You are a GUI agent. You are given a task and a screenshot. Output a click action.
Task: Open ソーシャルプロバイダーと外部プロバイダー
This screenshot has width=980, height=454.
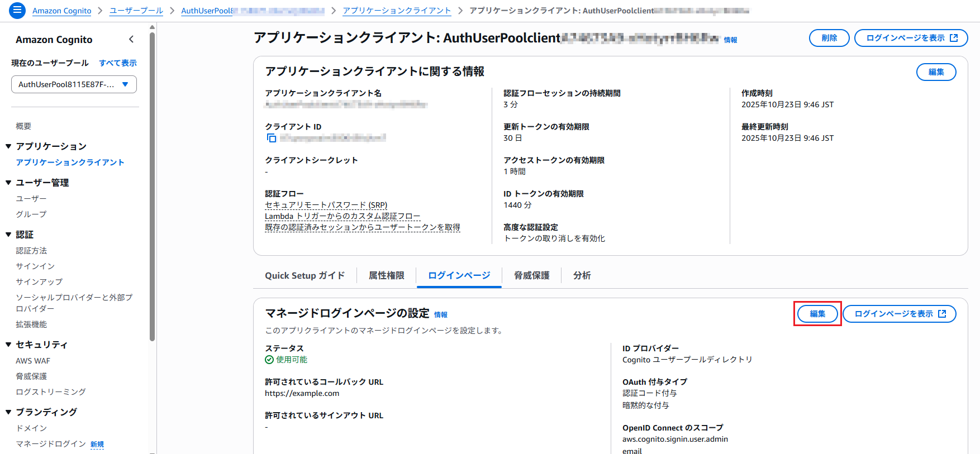coord(74,303)
